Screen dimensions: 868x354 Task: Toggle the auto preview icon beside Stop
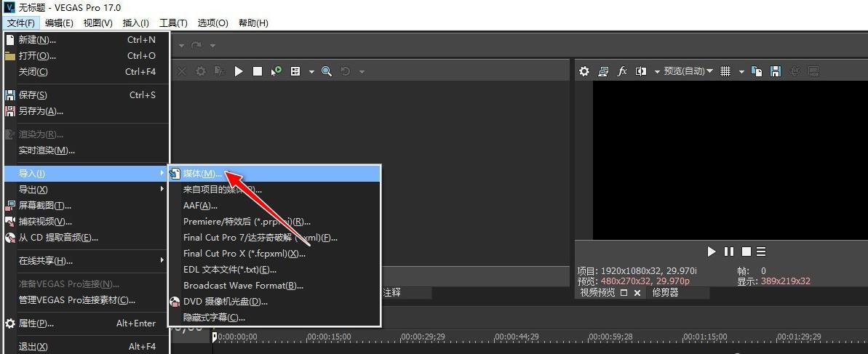click(x=276, y=71)
